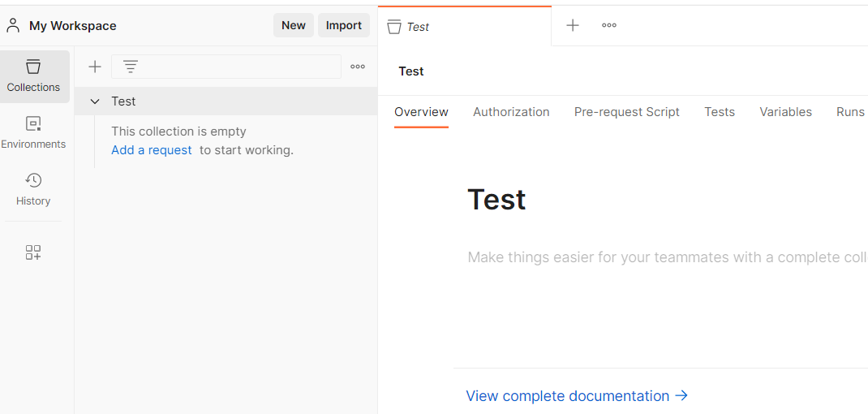Open the Tests tab
The width and height of the screenshot is (868, 414).
(x=720, y=112)
